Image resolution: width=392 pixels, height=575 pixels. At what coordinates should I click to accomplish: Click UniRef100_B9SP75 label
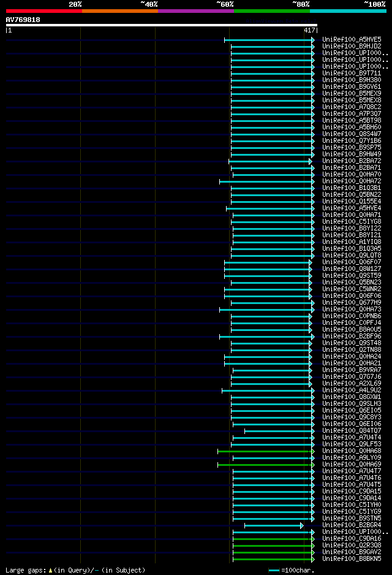[352, 147]
